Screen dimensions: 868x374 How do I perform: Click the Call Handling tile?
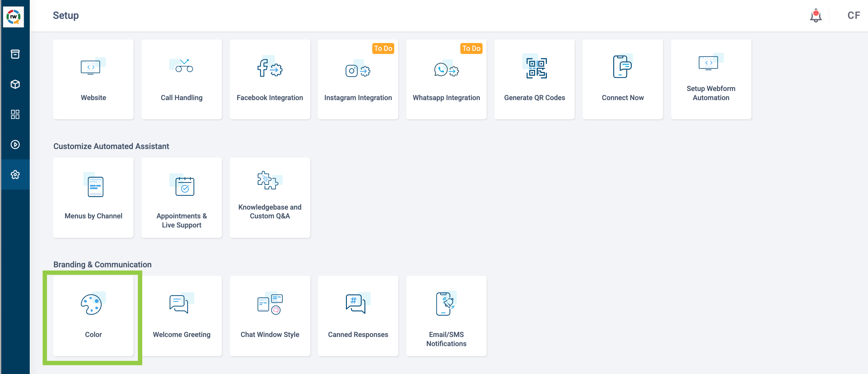[x=182, y=79]
